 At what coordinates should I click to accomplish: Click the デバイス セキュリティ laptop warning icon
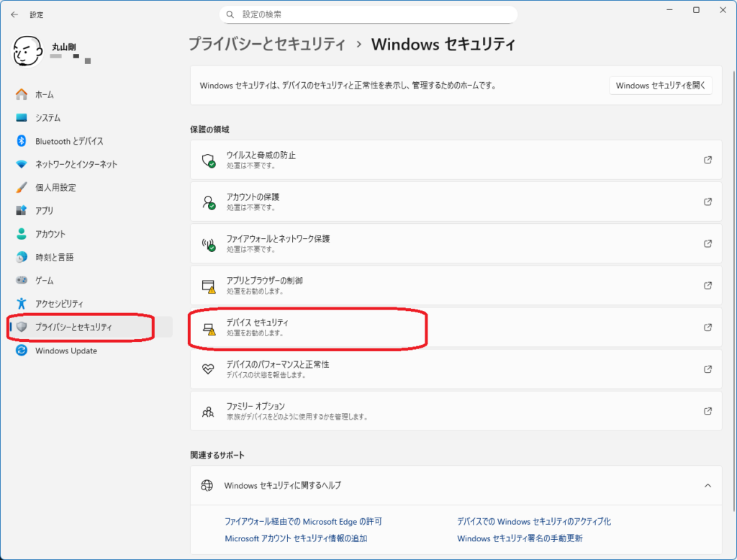(209, 329)
